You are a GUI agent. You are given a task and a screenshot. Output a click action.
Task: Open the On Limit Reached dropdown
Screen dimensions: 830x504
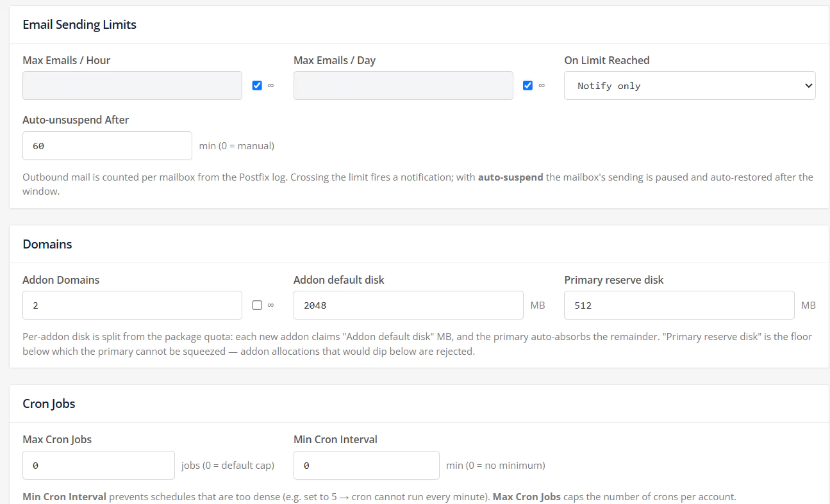690,85
